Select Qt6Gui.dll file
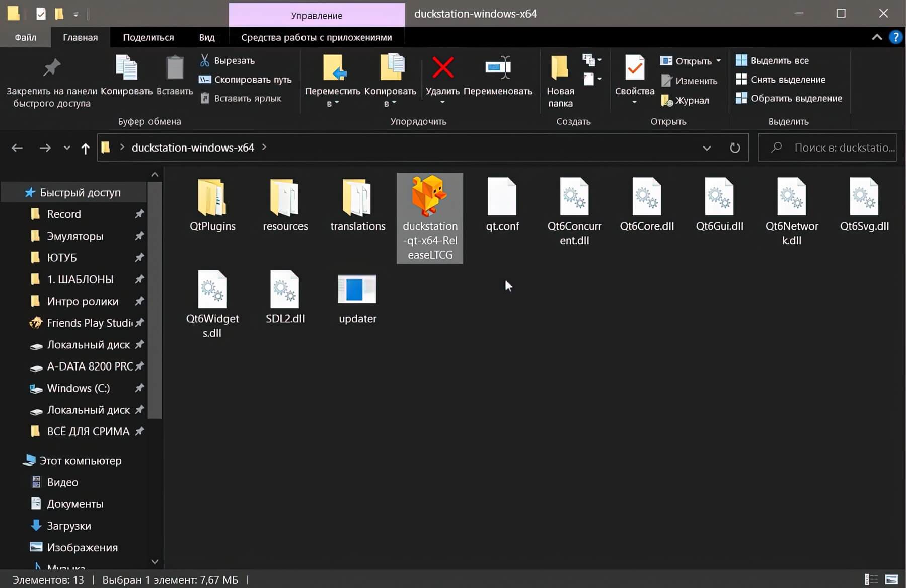The image size is (906, 588). click(719, 205)
